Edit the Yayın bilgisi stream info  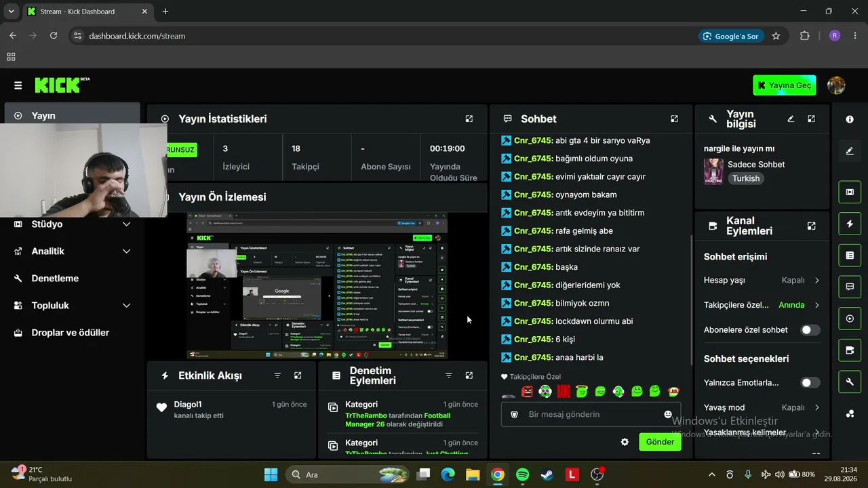[x=791, y=119]
